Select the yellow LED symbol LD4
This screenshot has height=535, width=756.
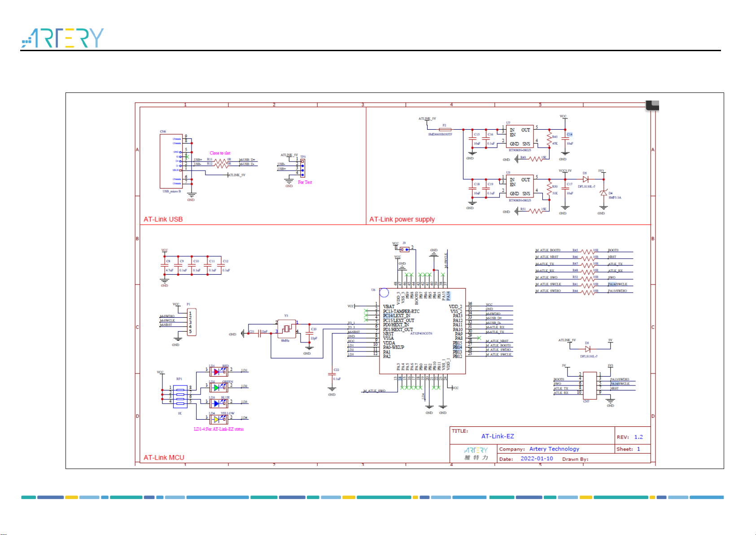(x=218, y=419)
